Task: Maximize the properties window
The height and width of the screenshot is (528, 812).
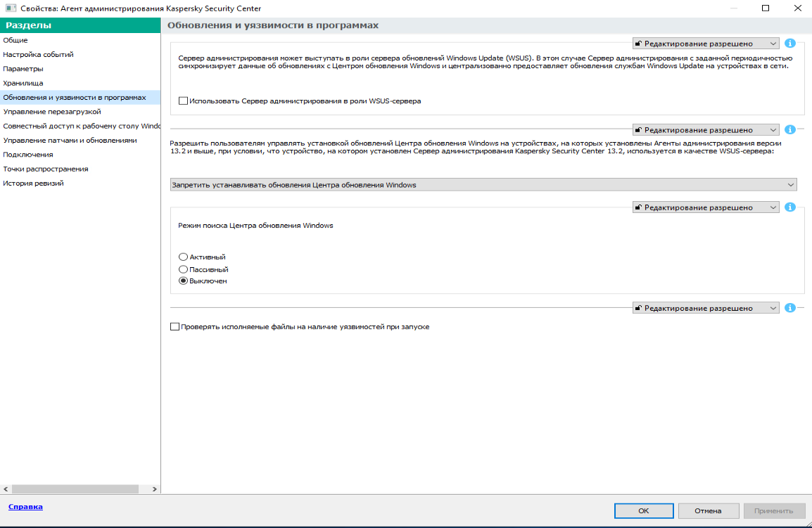Action: [766, 8]
